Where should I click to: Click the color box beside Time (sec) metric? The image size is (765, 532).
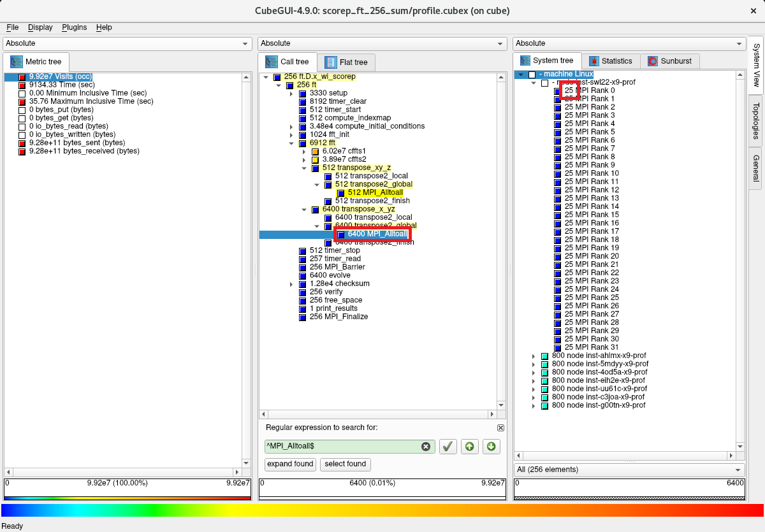pos(22,85)
